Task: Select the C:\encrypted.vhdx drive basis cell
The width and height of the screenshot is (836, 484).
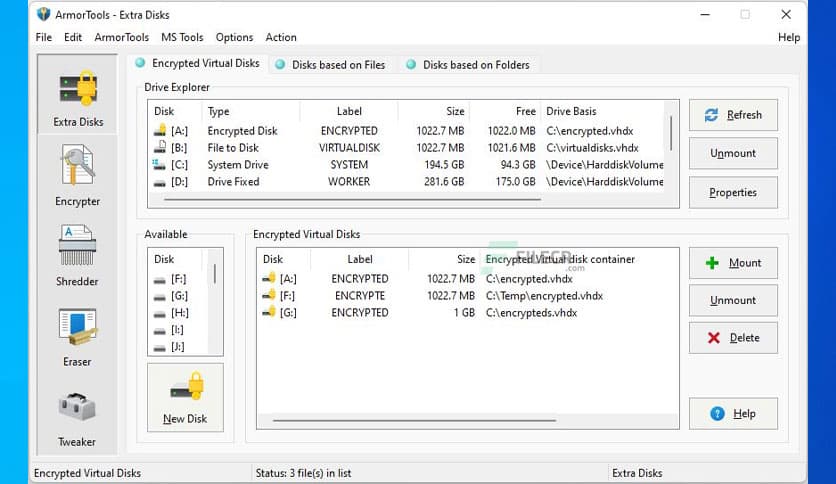Action: 590,131
